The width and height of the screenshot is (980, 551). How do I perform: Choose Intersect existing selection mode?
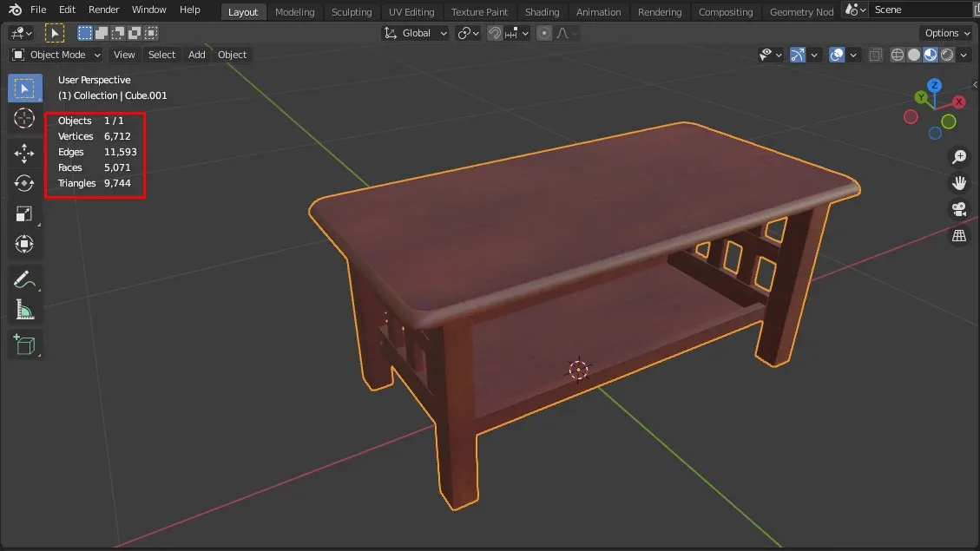pyautogui.click(x=151, y=33)
